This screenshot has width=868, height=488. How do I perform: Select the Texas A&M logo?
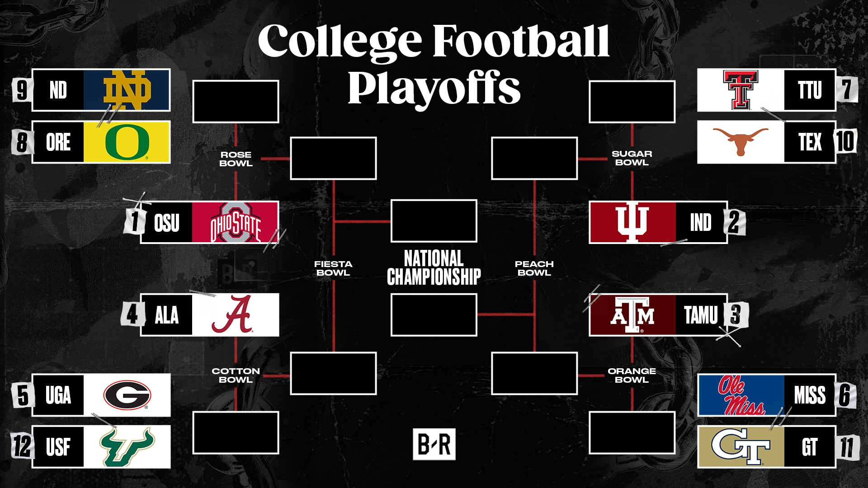tap(632, 315)
